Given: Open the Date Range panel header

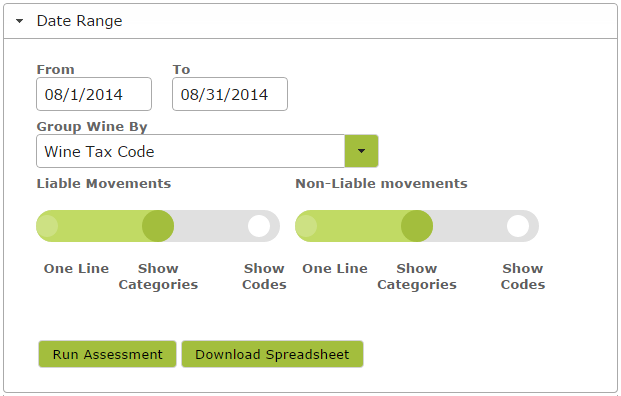Looking at the screenshot, I should pyautogui.click(x=310, y=21).
